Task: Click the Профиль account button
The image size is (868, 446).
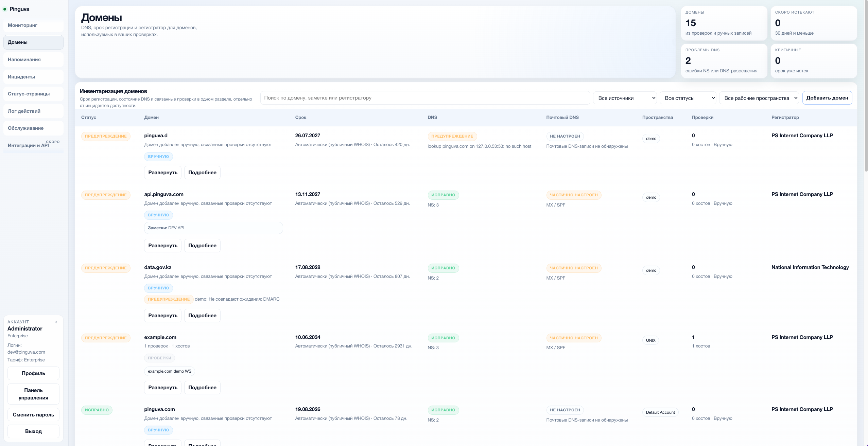Action: pos(33,373)
